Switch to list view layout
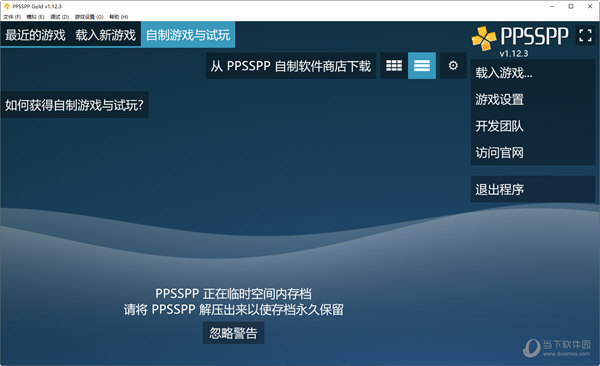This screenshot has height=366, width=600. [x=422, y=66]
